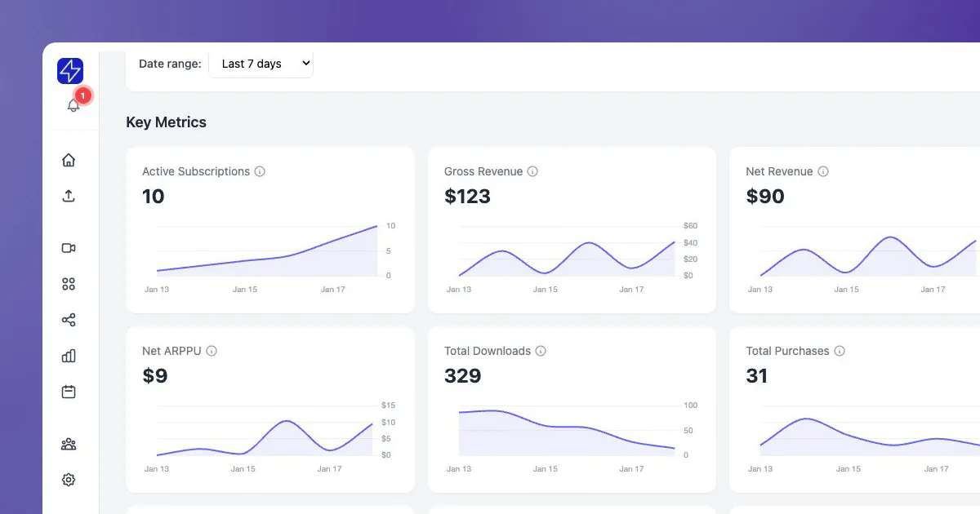Click the Date range label
The height and width of the screenshot is (514, 980).
170,64
